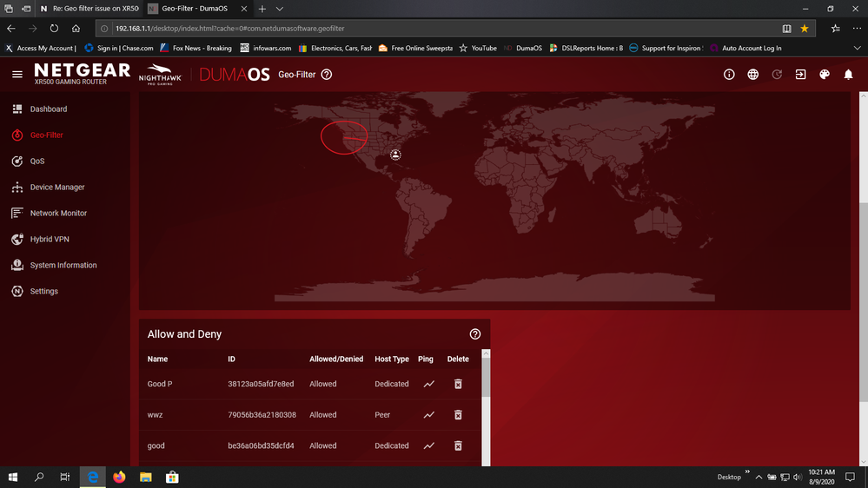The image size is (868, 488).
Task: Click the Allow and Deny help icon
Action: [475, 334]
